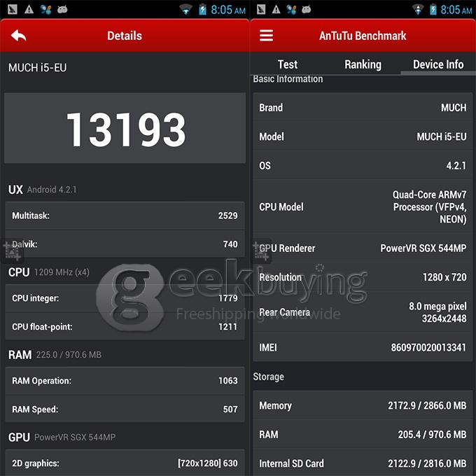476x476 pixels.
Task: Select the RAM Speed row
Action: point(125,409)
